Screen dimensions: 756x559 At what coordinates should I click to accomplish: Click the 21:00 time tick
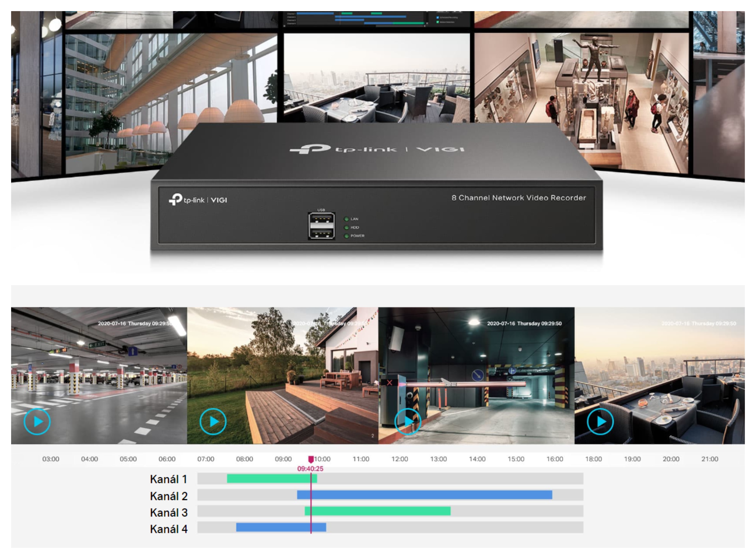[710, 459]
